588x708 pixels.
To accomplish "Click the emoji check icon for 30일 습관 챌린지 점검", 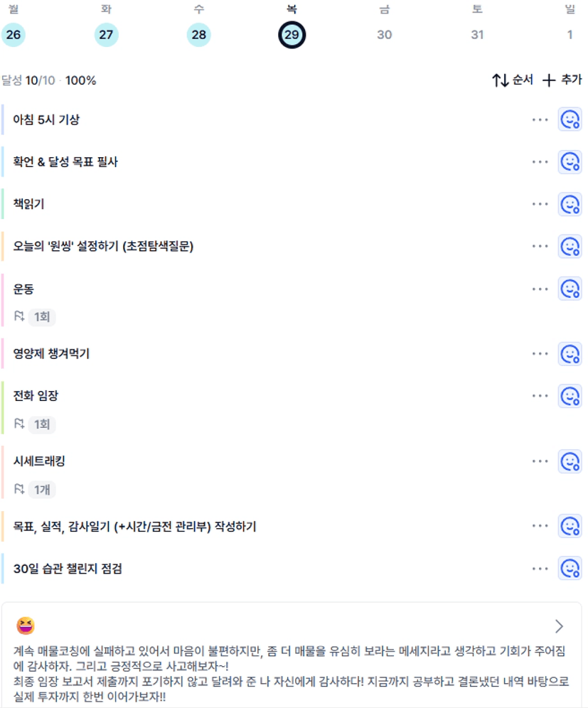I will click(x=570, y=569).
